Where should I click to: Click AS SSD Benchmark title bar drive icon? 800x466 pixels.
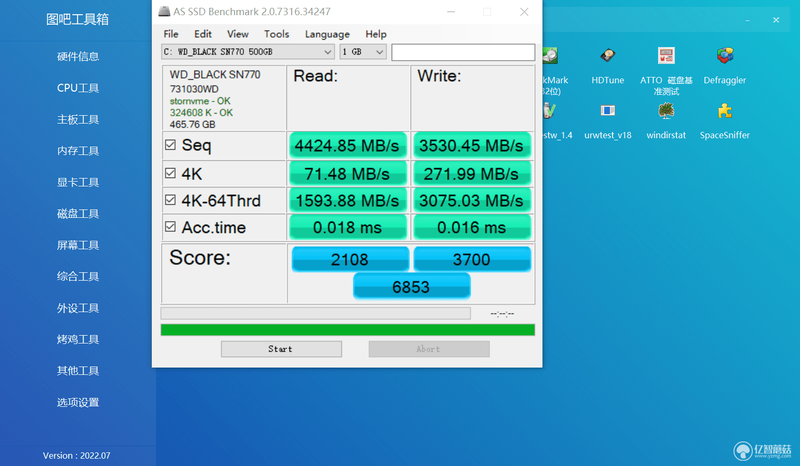click(x=164, y=11)
